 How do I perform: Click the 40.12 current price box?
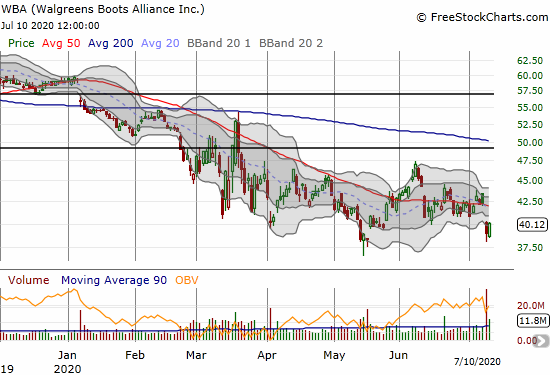(x=532, y=225)
